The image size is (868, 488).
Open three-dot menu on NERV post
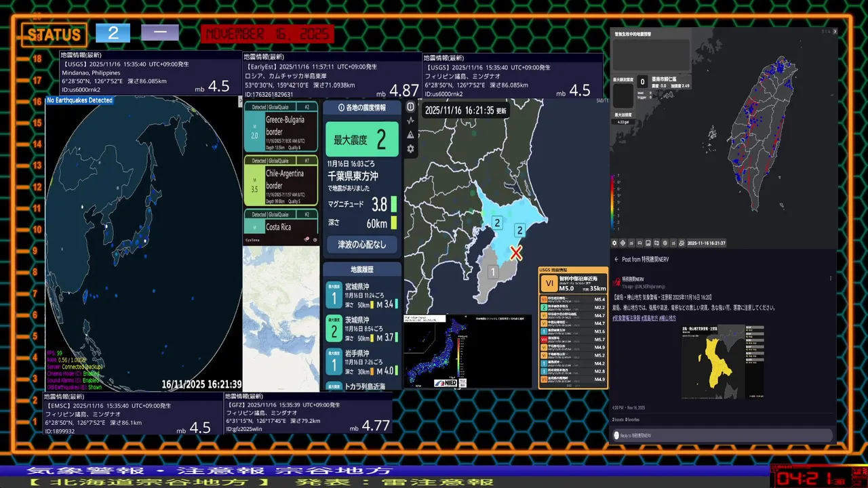(x=831, y=279)
